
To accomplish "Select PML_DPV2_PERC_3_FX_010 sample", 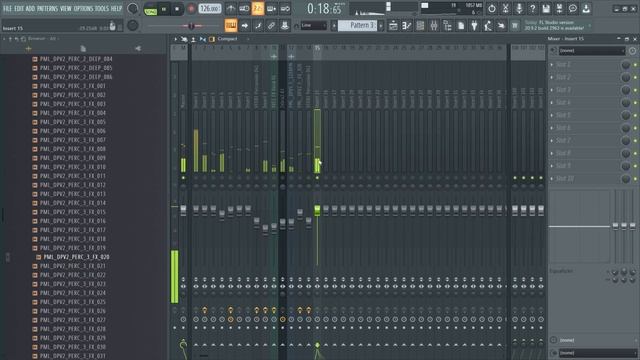I will click(73, 167).
